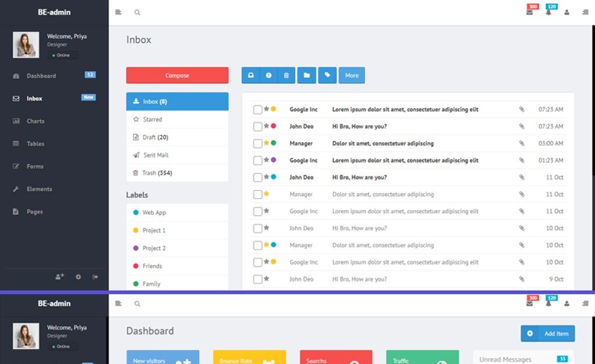
Task: Tick the checkbox for John Deo's 9 Oct email
Action: 257,279
